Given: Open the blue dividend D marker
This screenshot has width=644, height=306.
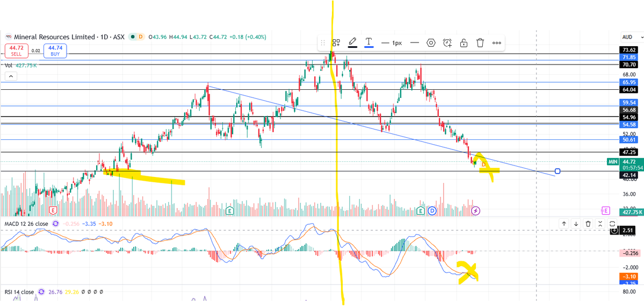Looking at the screenshot, I should pos(432,211).
